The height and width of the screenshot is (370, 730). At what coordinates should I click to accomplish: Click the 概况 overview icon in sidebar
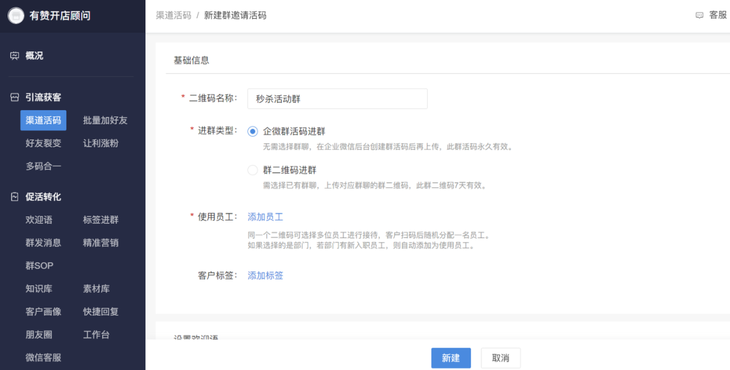click(14, 56)
